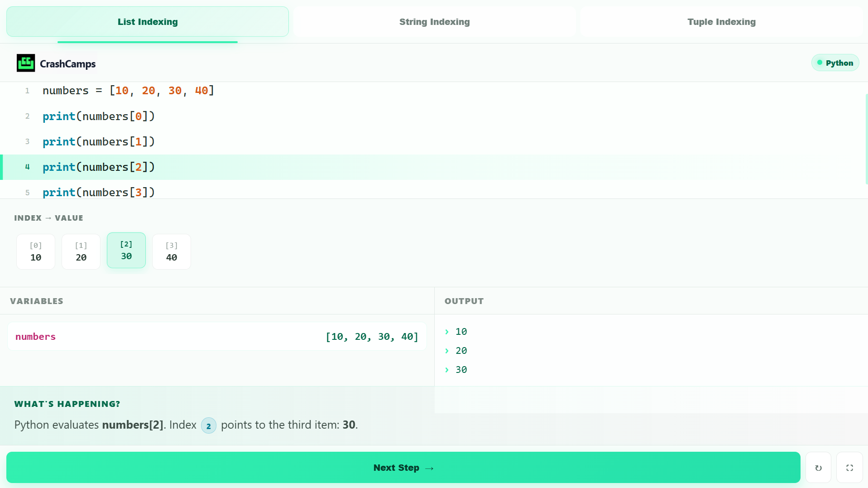Click the WHAT'S HAPPENING? heading

pos(67,404)
